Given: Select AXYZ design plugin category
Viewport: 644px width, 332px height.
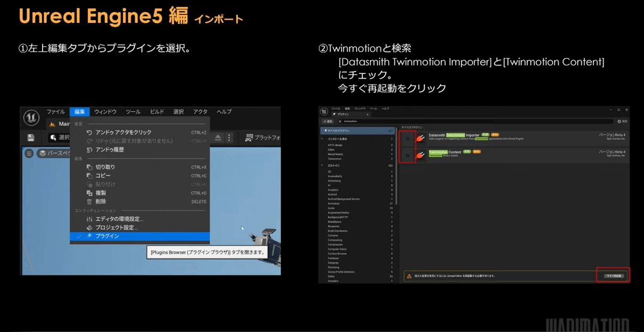Looking at the screenshot, I should coord(358,145).
